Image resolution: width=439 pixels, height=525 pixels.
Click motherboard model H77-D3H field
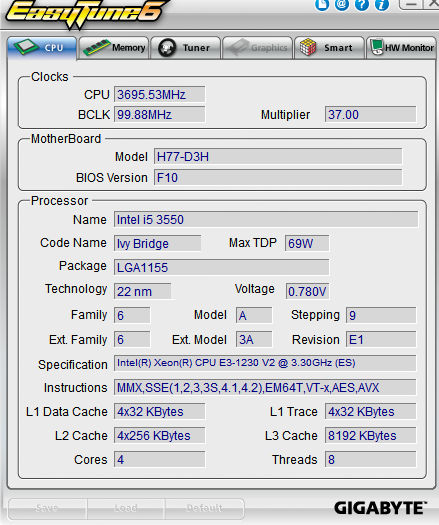coord(278,157)
